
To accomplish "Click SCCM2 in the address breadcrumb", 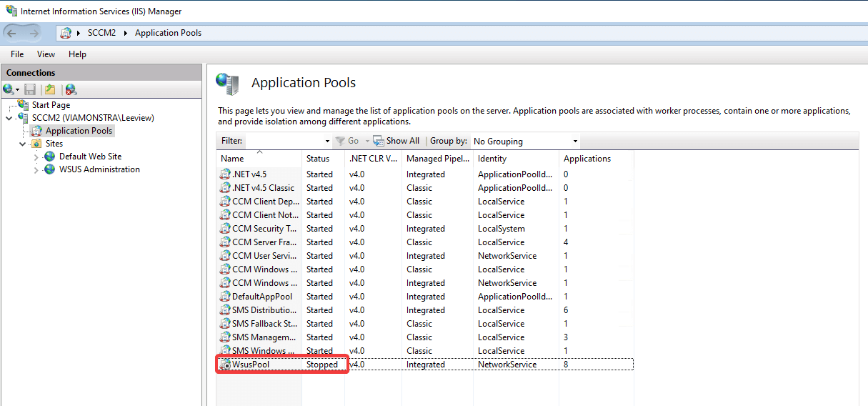I will (102, 33).
